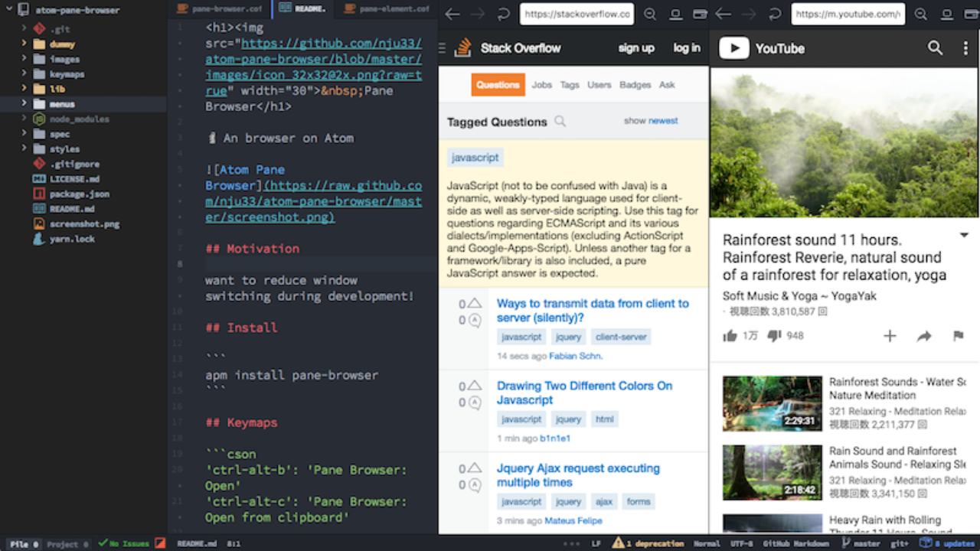Expand the images folder in tree

[x=24, y=59]
